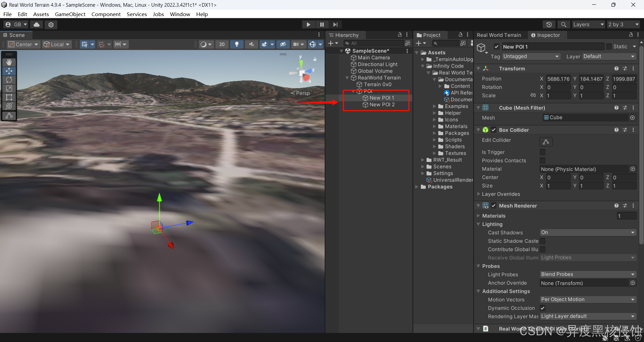Toggle 2D view mode

(222, 44)
